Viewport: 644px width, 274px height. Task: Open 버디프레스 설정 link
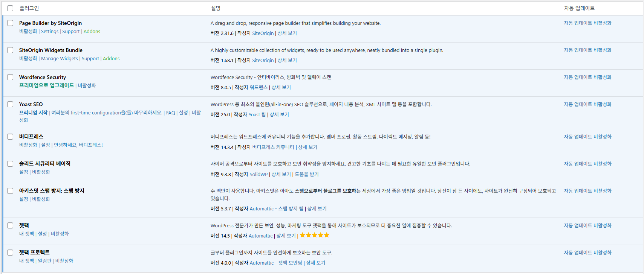46,145
